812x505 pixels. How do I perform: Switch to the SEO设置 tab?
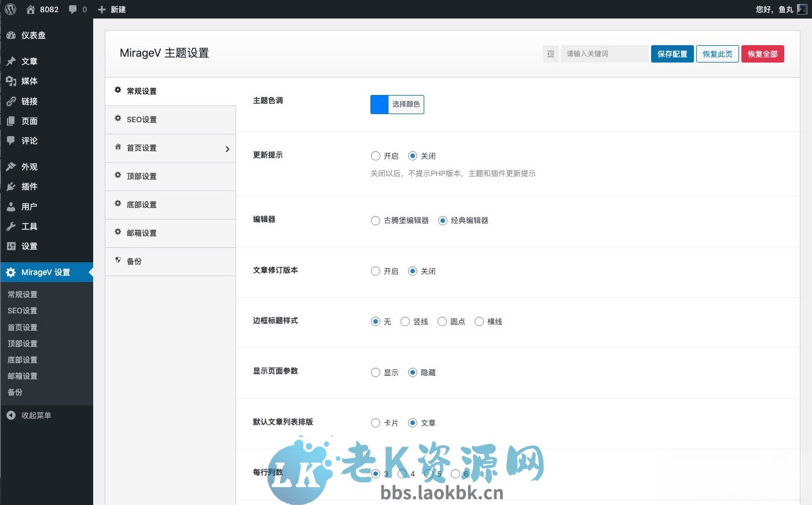click(x=141, y=119)
